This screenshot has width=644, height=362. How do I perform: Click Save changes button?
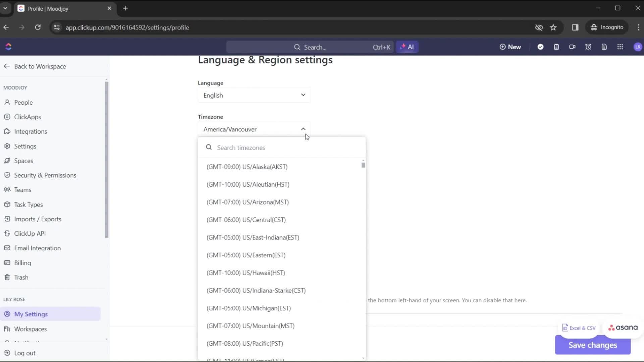click(592, 345)
